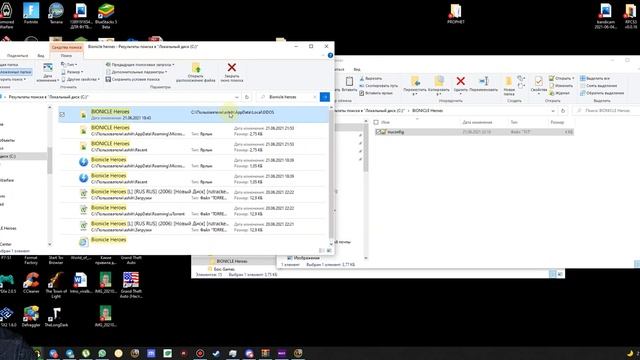Select result with path ending uTorrent
The width and height of the screenshot is (640, 360).
pyautogui.click(x=193, y=211)
